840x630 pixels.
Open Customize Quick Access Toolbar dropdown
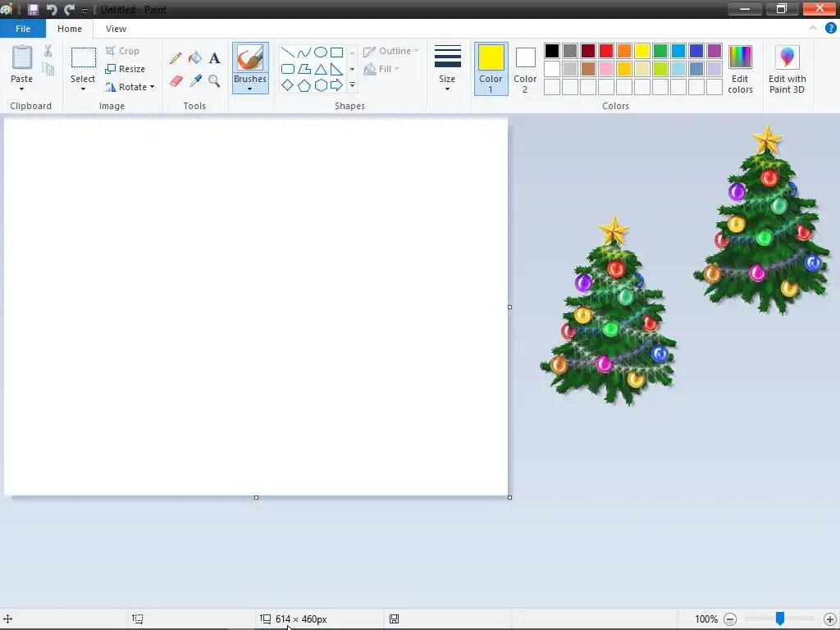pyautogui.click(x=84, y=10)
